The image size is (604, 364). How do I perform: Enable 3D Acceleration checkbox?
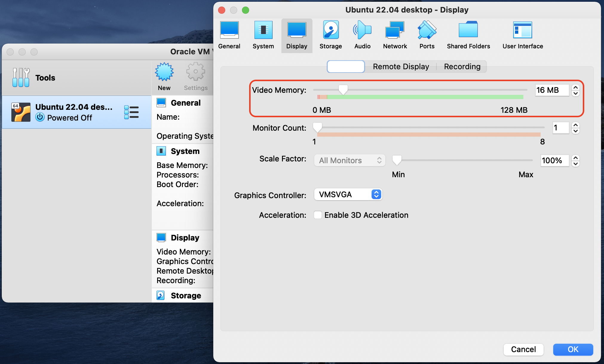318,215
